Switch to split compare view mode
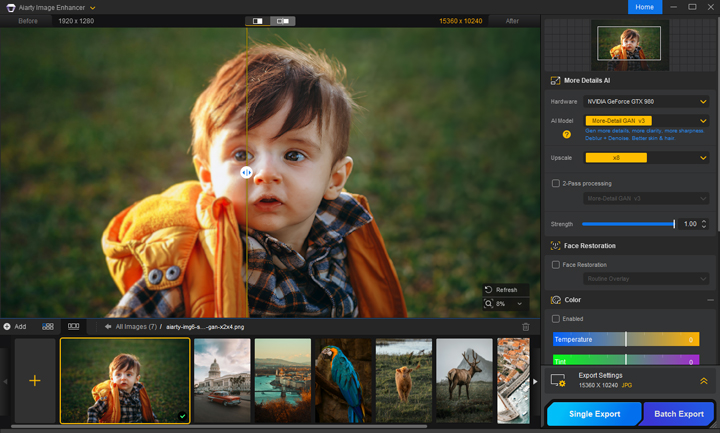The image size is (720, 433). (x=258, y=21)
